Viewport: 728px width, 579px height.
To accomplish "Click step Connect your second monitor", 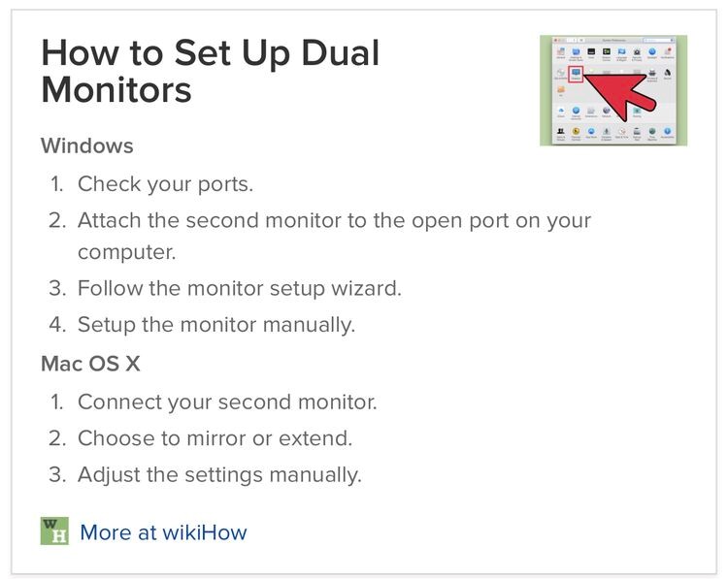I will point(227,402).
